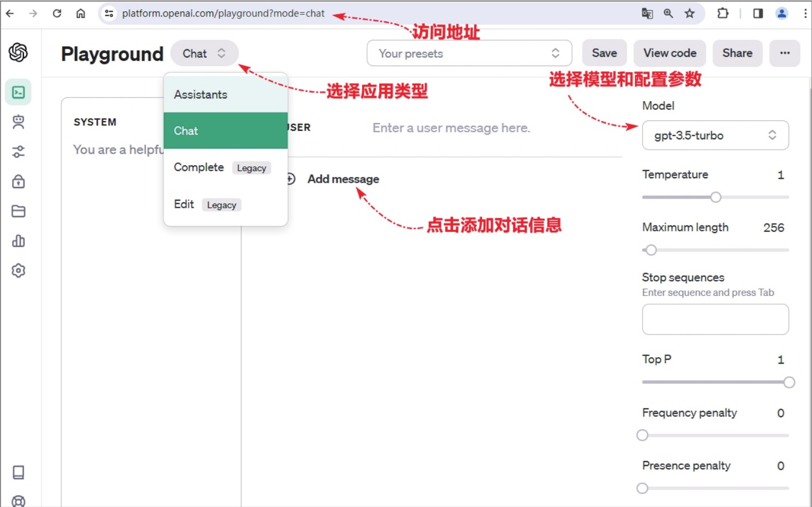
Task: Click the Save button
Action: (x=604, y=53)
